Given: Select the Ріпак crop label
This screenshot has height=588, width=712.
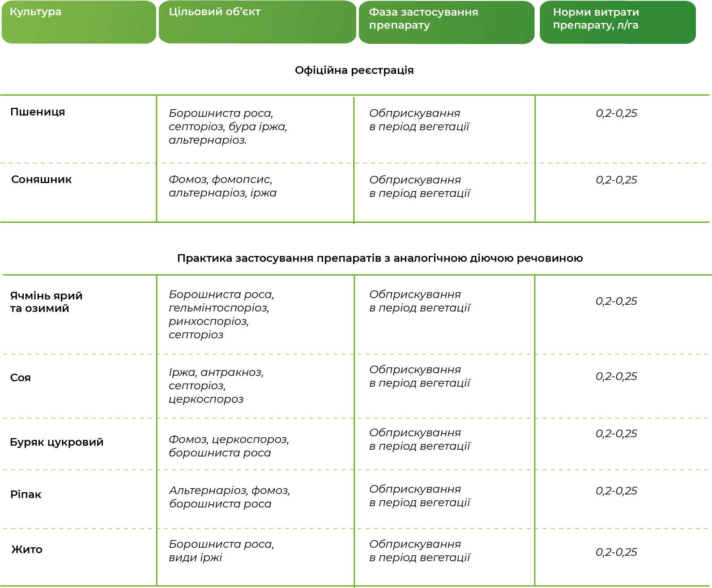Looking at the screenshot, I should [26, 494].
